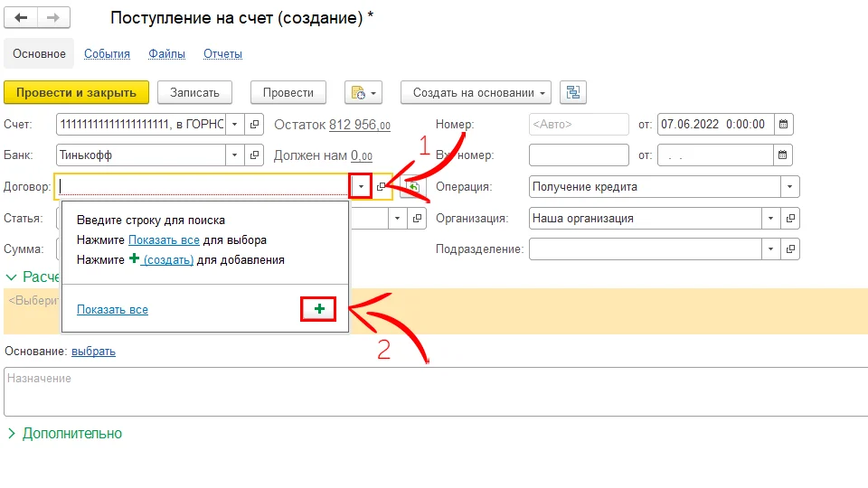Switch to the События tab
The image size is (868, 488).
coord(107,53)
